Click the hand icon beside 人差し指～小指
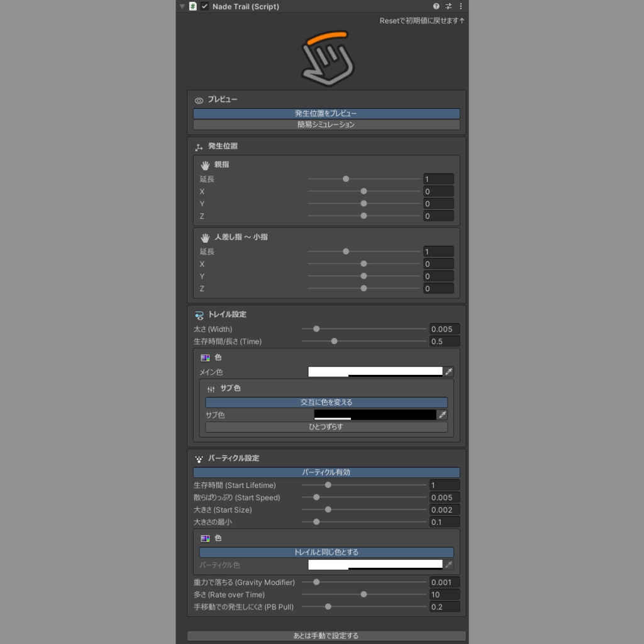Viewport: 644px width, 644px height. (205, 238)
